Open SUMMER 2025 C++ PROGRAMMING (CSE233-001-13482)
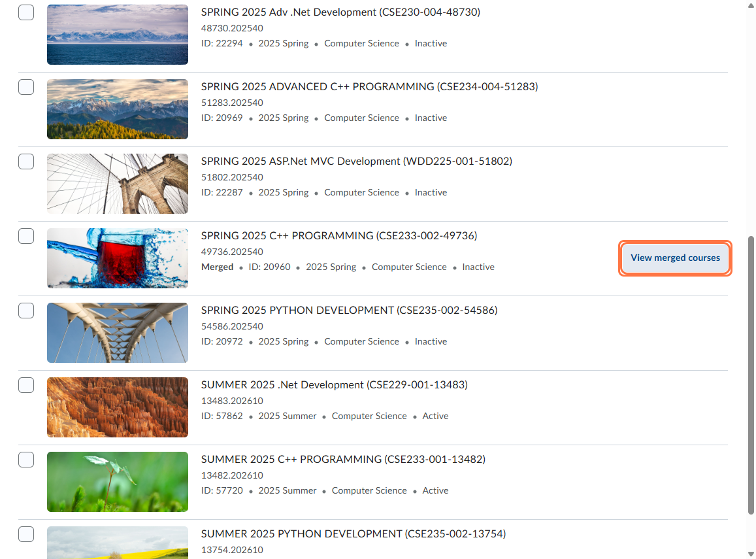This screenshot has width=756, height=559. (343, 459)
